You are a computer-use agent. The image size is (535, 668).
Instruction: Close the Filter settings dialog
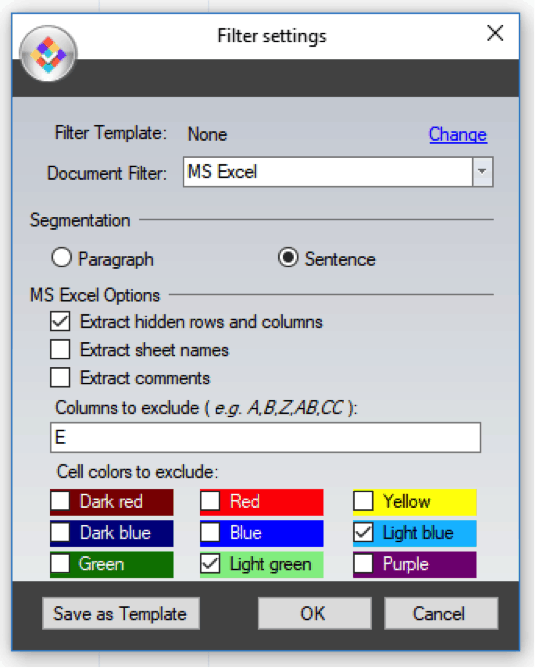coord(495,33)
